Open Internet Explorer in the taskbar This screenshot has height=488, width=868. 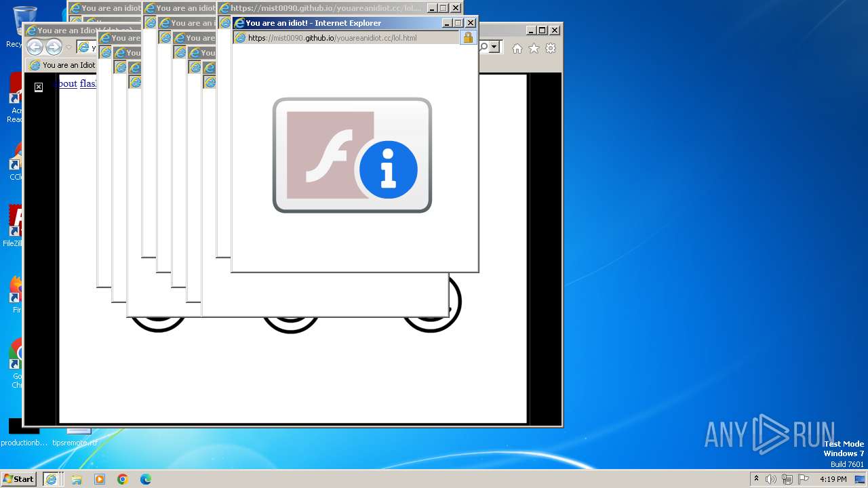pyautogui.click(x=51, y=479)
